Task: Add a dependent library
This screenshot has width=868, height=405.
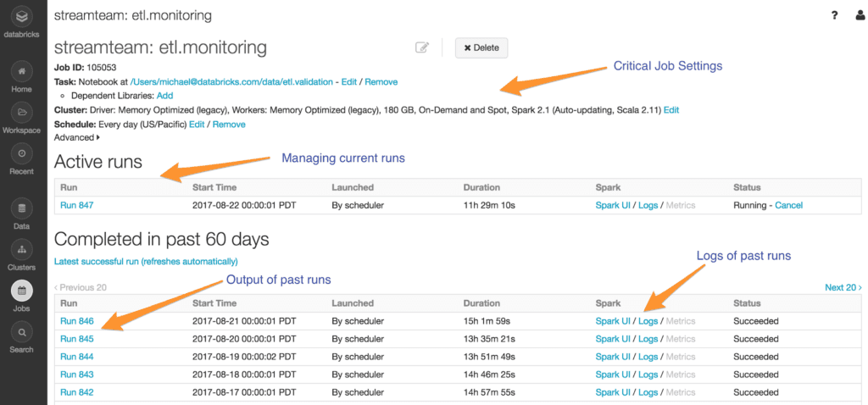Action: click(164, 96)
